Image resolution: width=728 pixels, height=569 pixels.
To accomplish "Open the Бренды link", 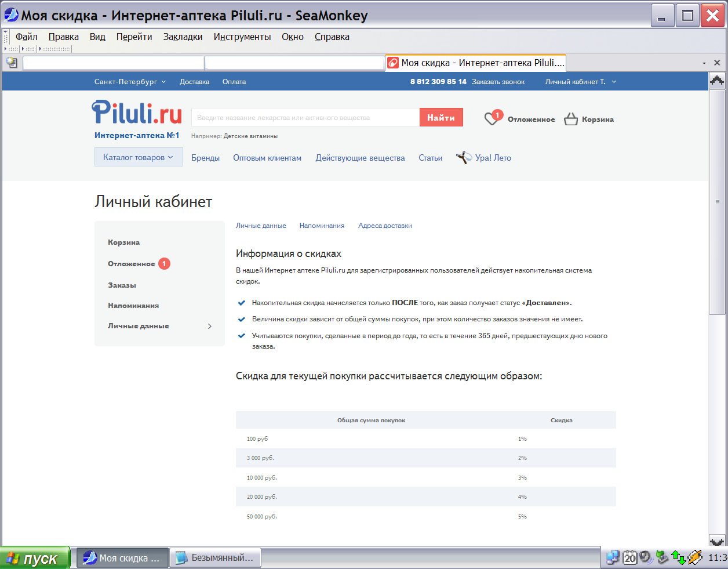I will pos(205,158).
